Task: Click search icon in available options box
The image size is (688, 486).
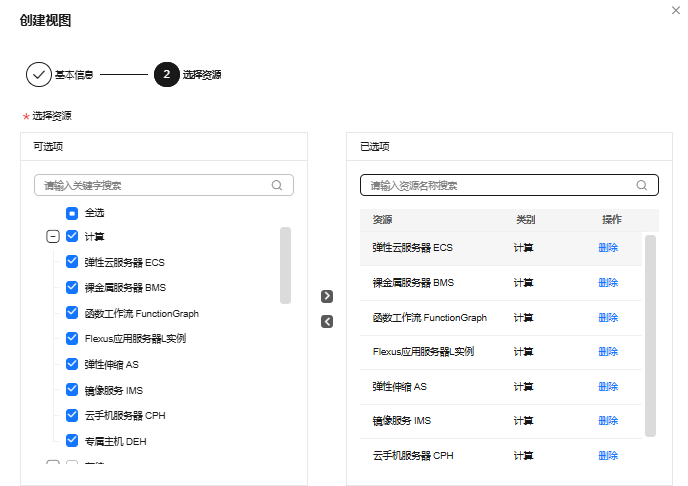Action: tap(277, 185)
